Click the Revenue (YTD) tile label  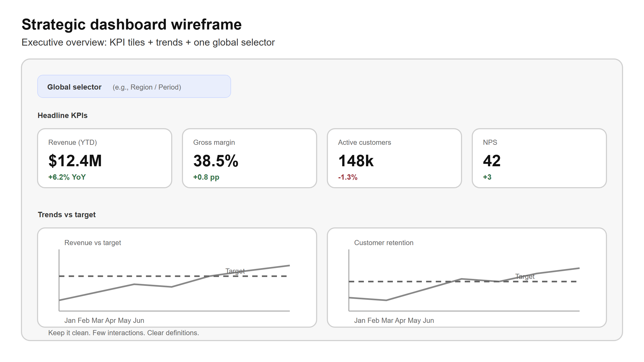pos(72,142)
